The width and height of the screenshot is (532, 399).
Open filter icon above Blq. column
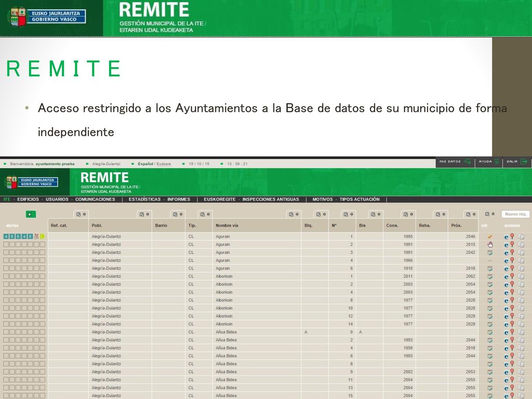tap(318, 215)
